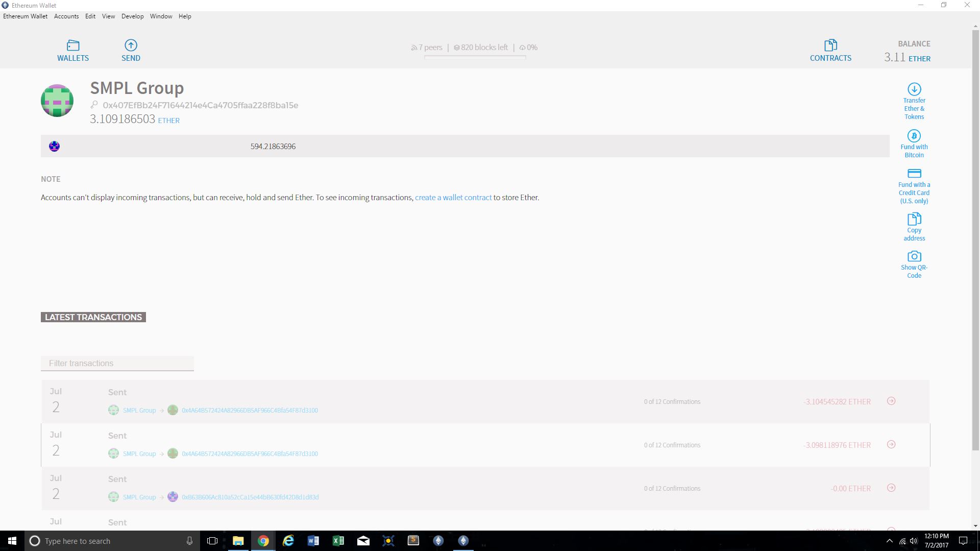Show the account QR-Code

[914, 265]
